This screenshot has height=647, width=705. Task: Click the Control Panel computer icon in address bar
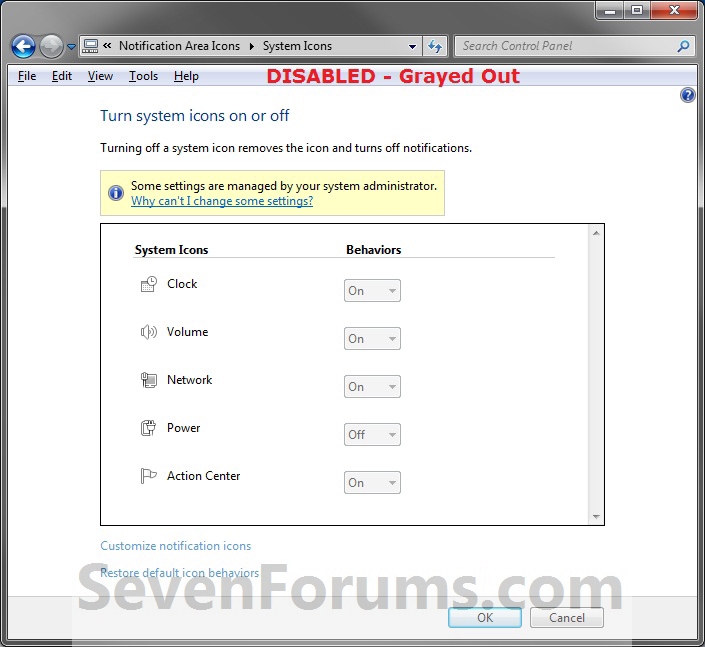pos(90,46)
